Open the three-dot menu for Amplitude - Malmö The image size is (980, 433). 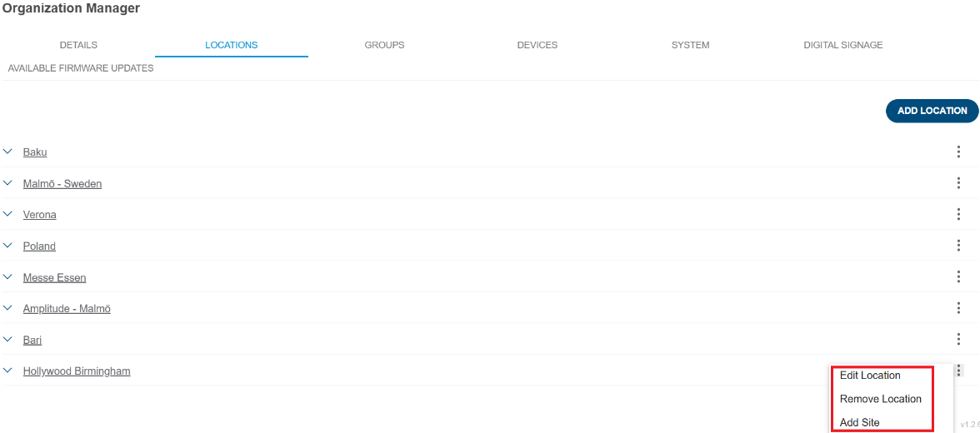pyautogui.click(x=958, y=308)
